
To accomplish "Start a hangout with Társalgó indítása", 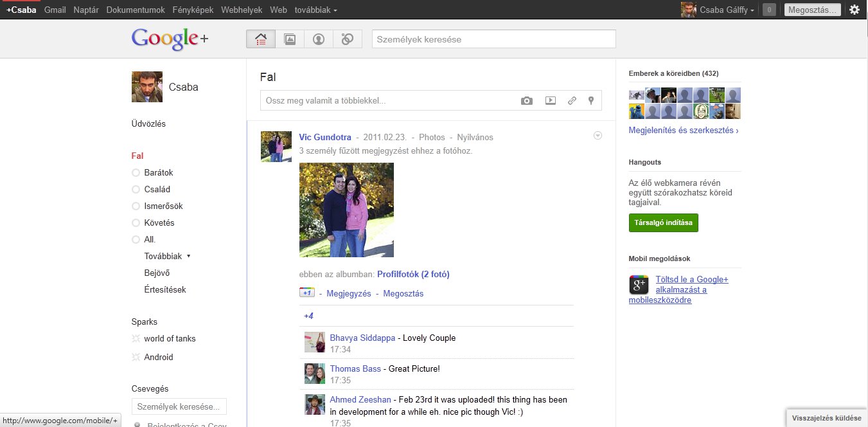I will (x=663, y=223).
